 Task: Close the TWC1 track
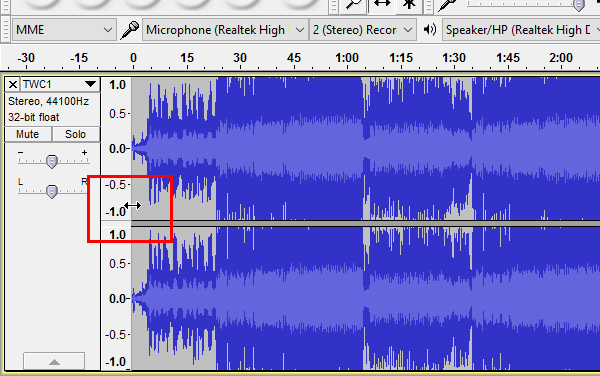13,84
